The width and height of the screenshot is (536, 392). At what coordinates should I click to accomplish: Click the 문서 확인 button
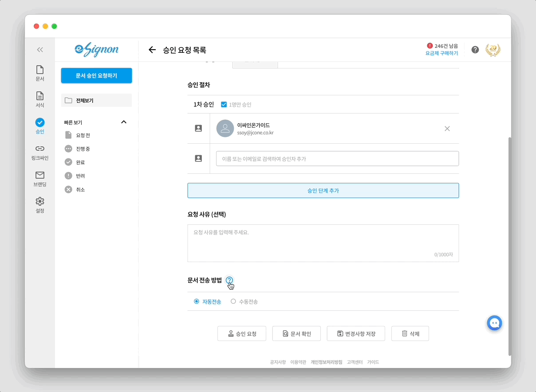(x=296, y=333)
